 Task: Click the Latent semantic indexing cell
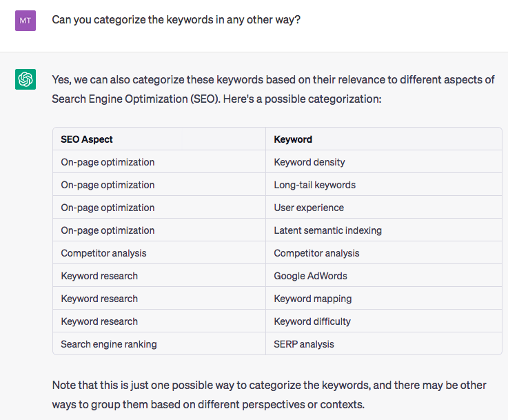[384, 230]
